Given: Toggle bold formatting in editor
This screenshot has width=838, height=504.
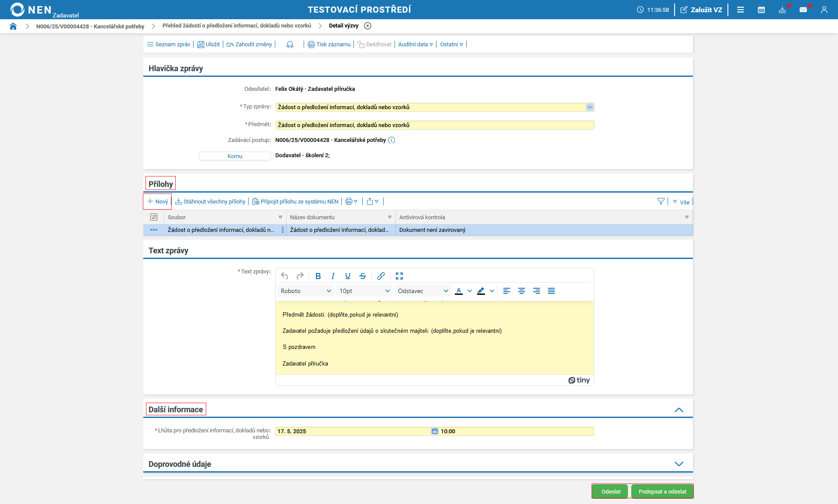Looking at the screenshot, I should coord(318,276).
